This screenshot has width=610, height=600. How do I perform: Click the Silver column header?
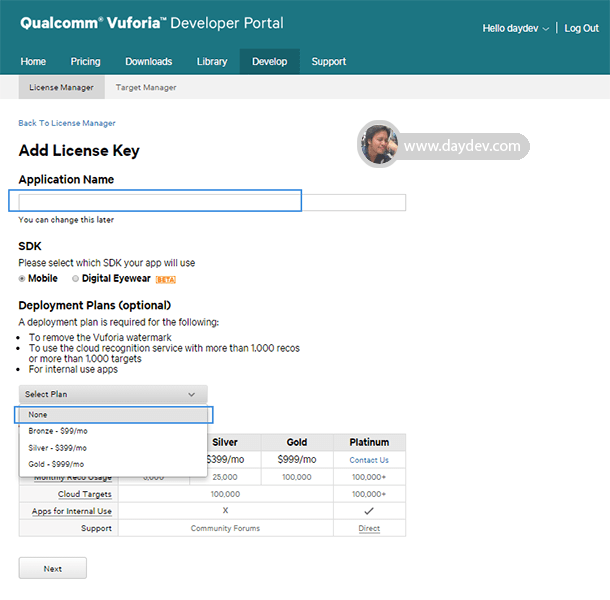click(225, 442)
